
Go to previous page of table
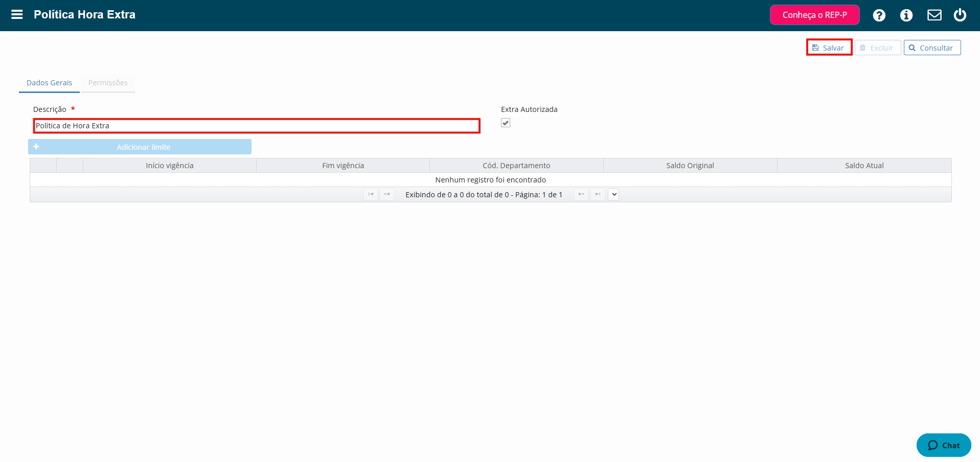(x=387, y=194)
